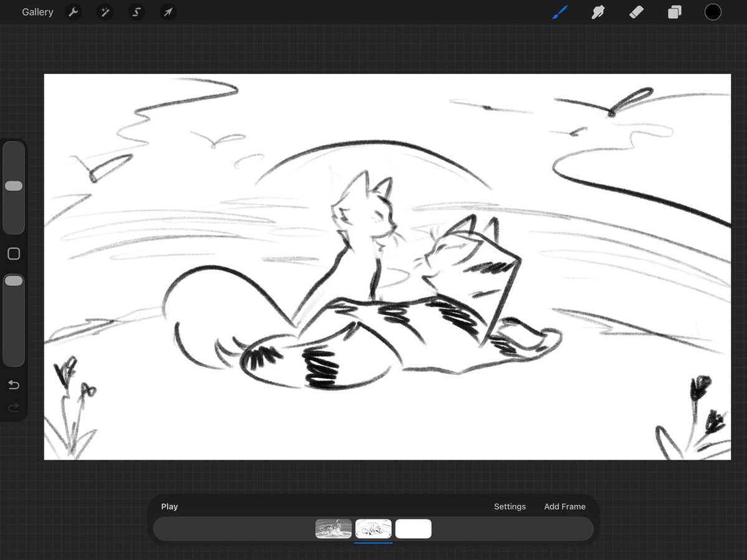Screen dimensions: 747x560
Task: Adjust the brush opacity slider
Action: click(x=14, y=280)
